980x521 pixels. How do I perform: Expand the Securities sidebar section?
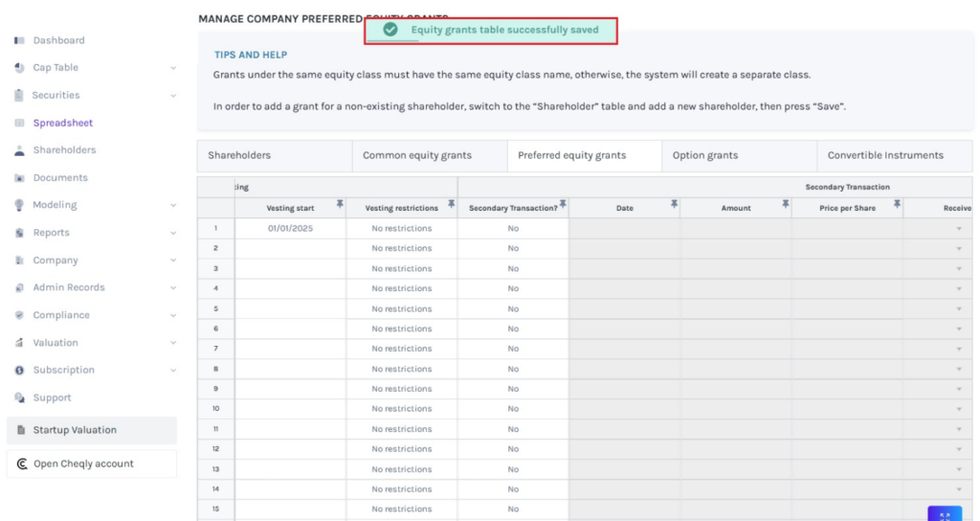click(173, 96)
